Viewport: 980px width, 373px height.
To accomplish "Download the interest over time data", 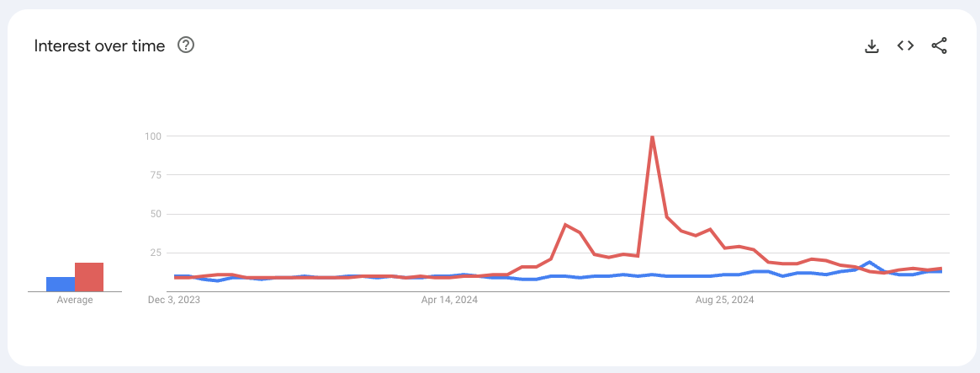I will tap(871, 46).
